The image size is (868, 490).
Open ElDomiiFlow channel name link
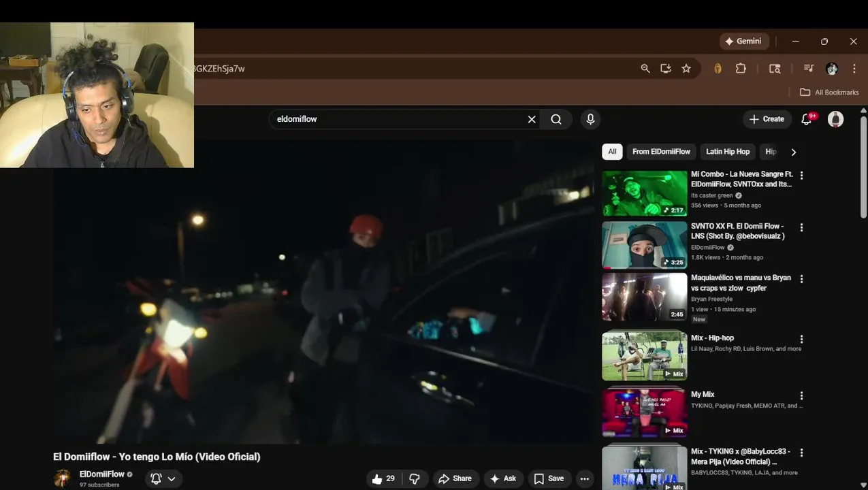click(x=102, y=474)
